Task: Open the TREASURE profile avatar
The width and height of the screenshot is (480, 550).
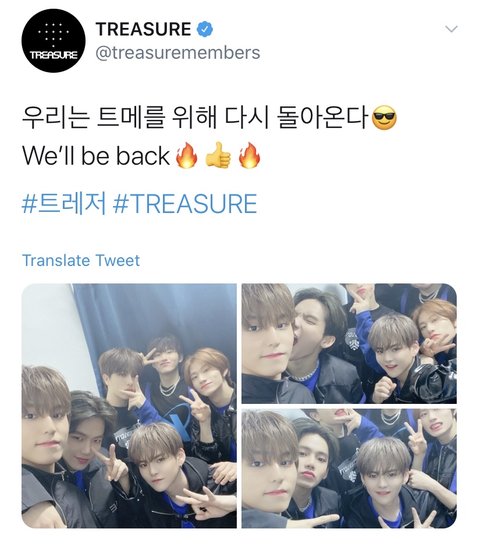Action: tap(53, 41)
